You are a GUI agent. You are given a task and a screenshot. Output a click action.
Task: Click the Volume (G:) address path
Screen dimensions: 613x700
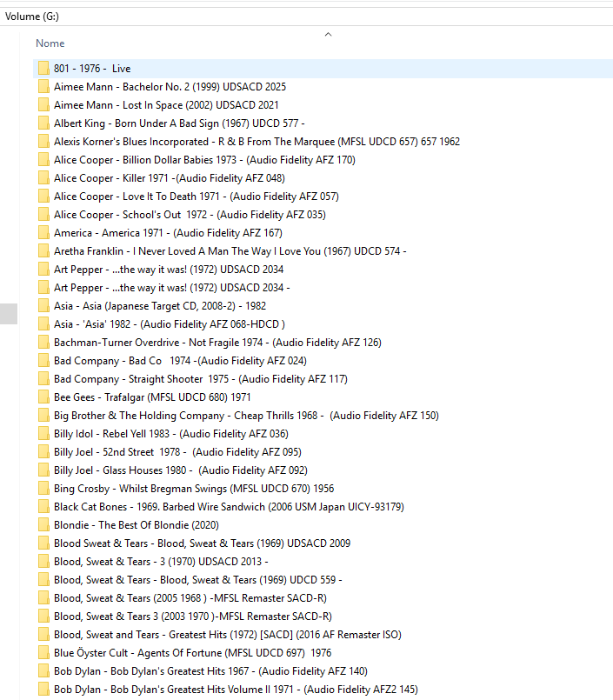(x=31, y=17)
